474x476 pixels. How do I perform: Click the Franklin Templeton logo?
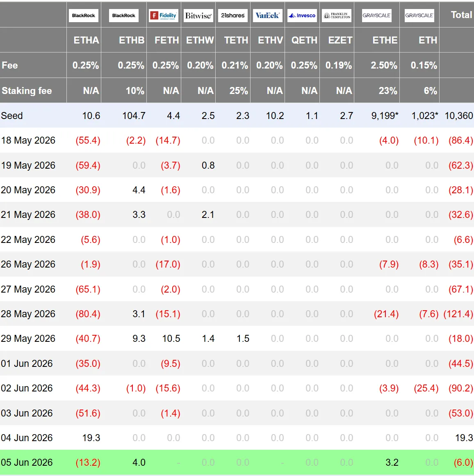337,16
